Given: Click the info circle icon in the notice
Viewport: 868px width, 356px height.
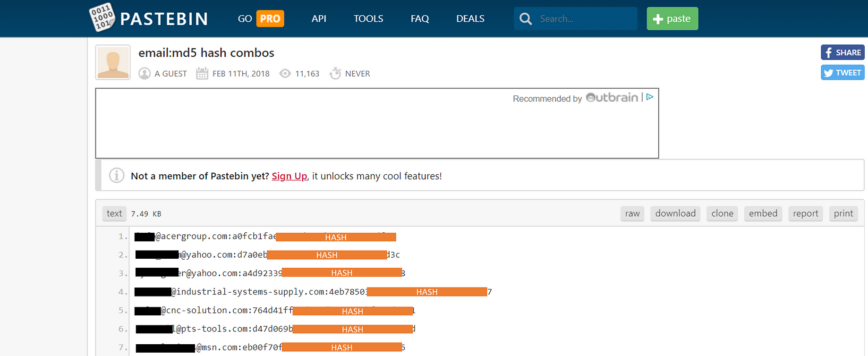Looking at the screenshot, I should [117, 175].
